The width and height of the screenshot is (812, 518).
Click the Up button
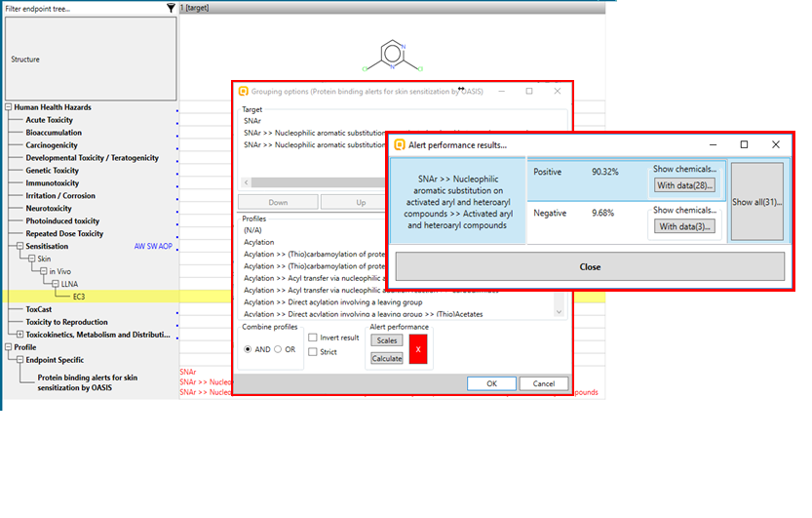(361, 202)
